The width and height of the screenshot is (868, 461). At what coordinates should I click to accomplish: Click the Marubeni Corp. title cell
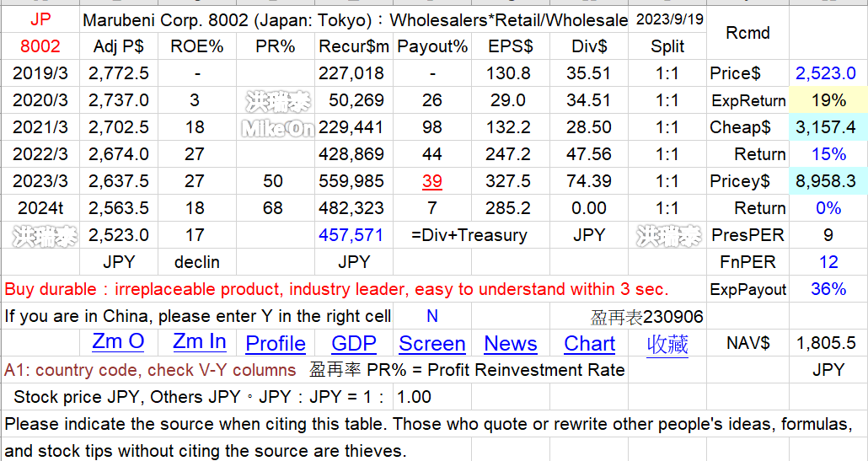point(354,20)
